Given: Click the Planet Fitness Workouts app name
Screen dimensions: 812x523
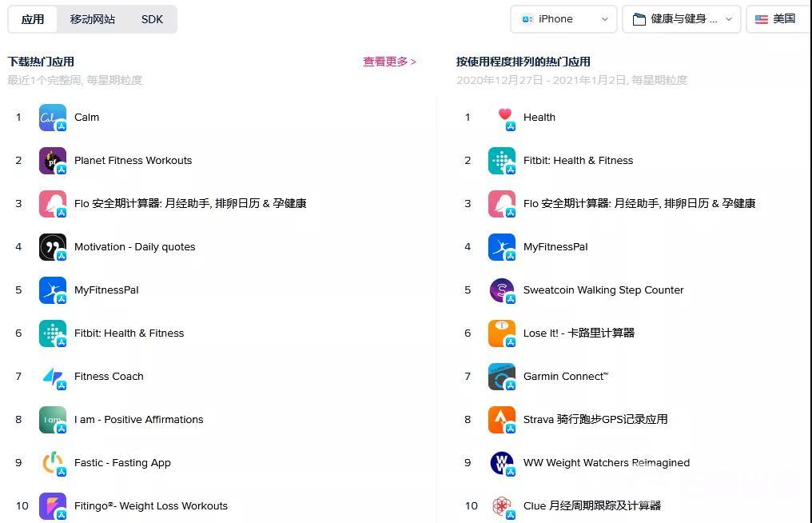Looking at the screenshot, I should 133,160.
